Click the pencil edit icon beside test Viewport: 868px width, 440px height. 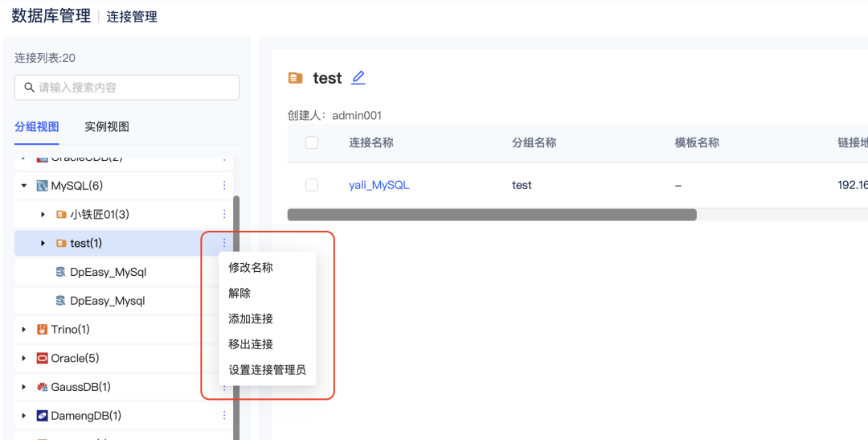358,78
